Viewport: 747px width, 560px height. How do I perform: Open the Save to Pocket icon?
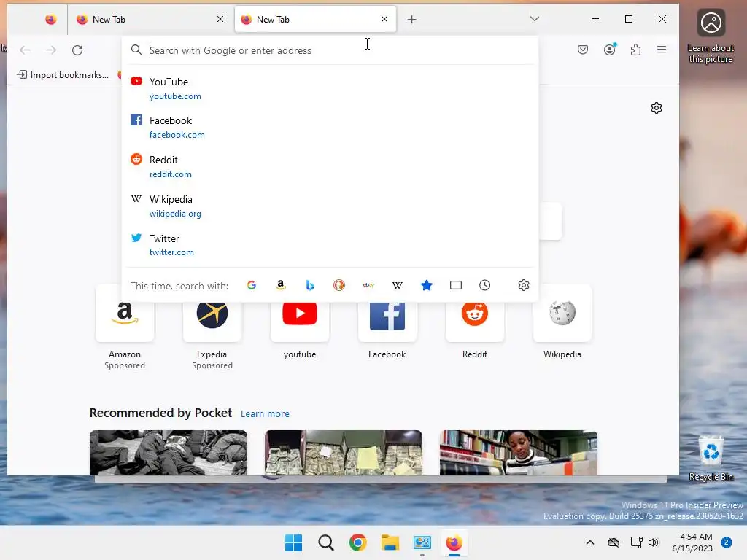click(x=583, y=50)
